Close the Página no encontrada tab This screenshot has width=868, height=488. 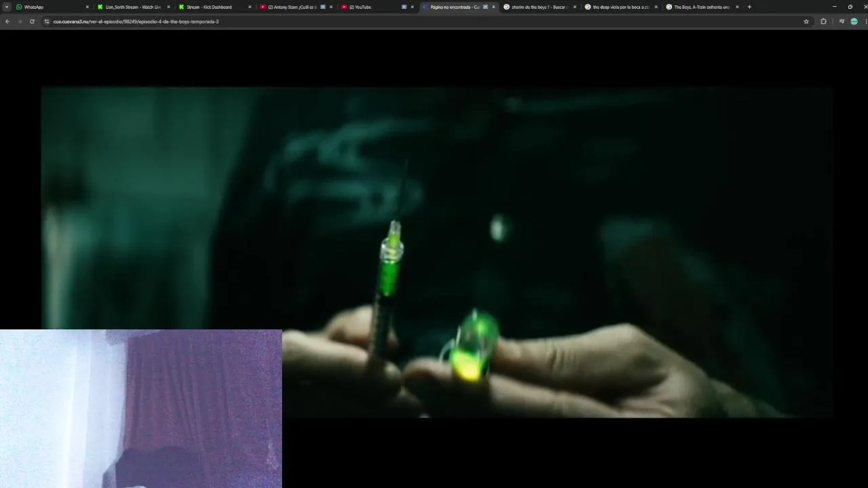pos(494,7)
